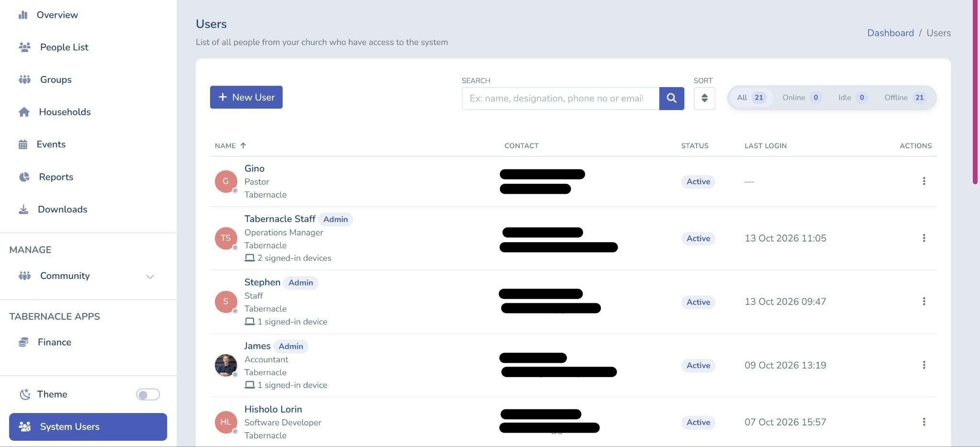Open actions menu for Gino
Screen dimensions: 980x447
(924, 181)
